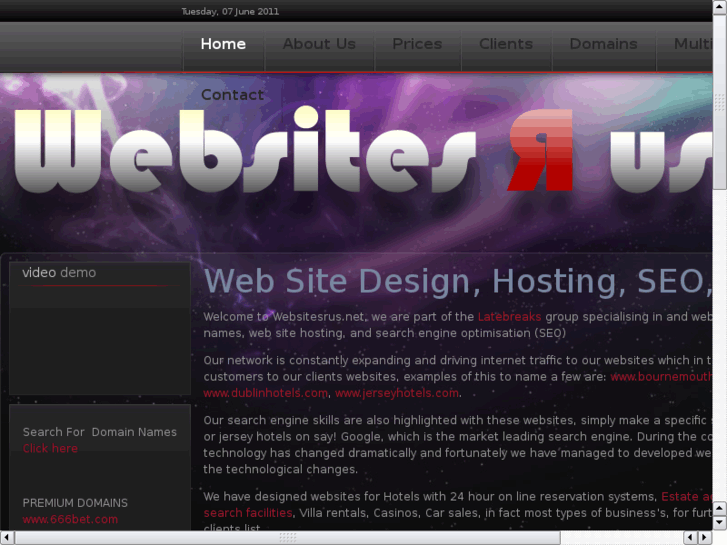Click the second vertical scroll up arrow near bottom
This screenshot has height=545, width=727.
coord(720,509)
